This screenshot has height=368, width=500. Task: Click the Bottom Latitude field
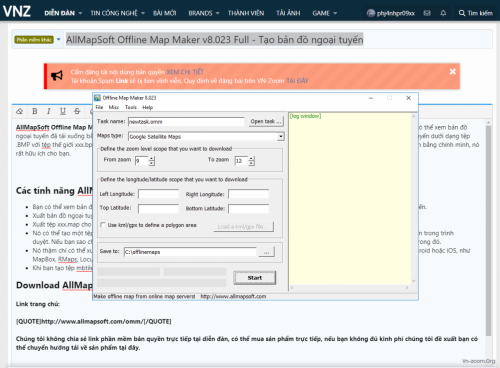tap(248, 209)
